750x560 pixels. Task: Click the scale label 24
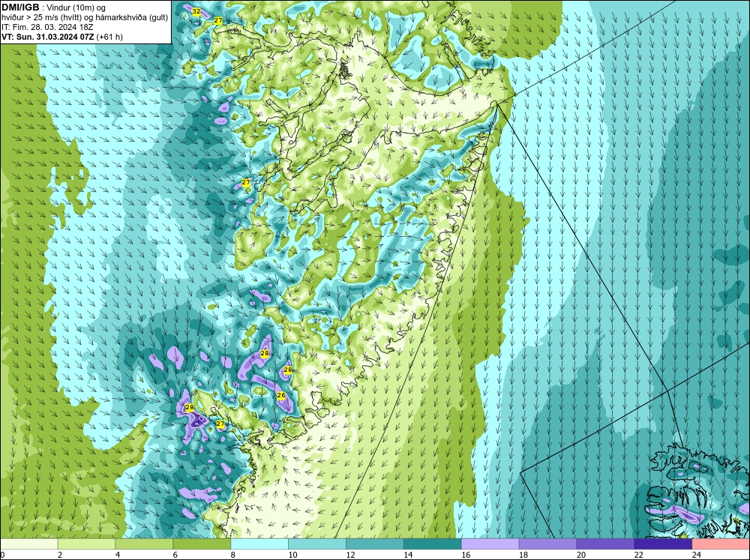pos(697,555)
